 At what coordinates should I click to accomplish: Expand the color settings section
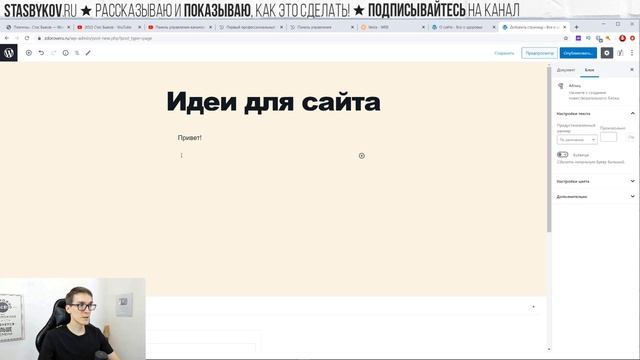pos(596,181)
